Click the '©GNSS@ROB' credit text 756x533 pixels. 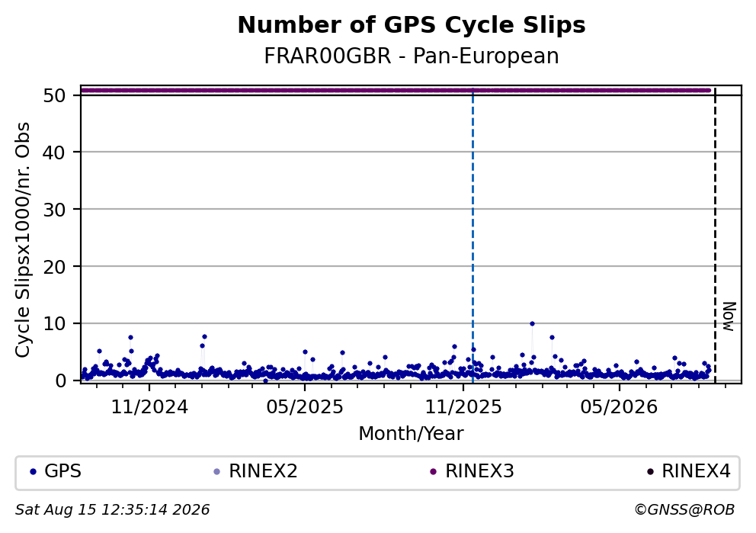[684, 510]
